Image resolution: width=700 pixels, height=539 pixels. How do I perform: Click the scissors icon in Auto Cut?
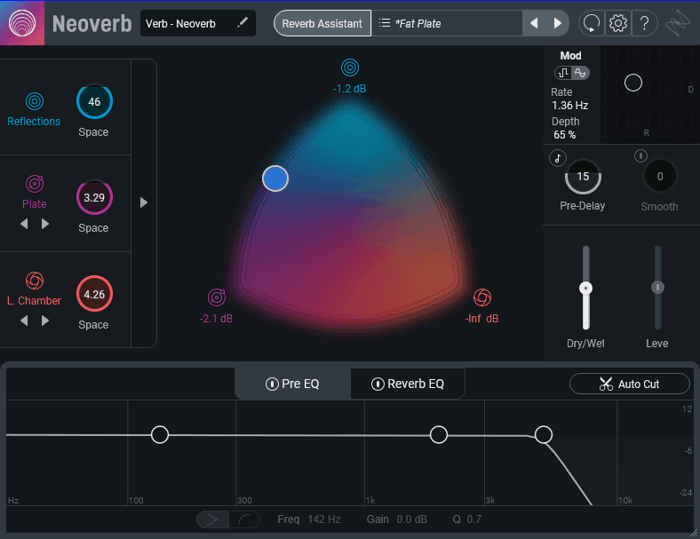click(606, 384)
